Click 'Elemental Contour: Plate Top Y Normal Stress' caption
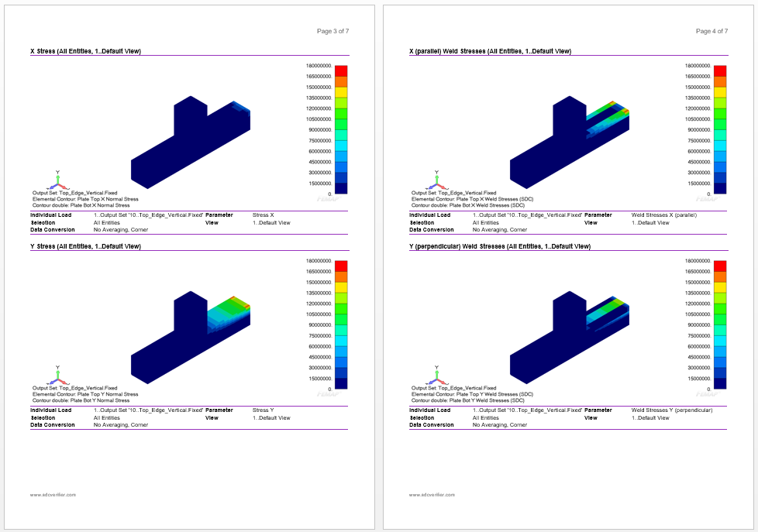The width and height of the screenshot is (758, 532). (85, 394)
